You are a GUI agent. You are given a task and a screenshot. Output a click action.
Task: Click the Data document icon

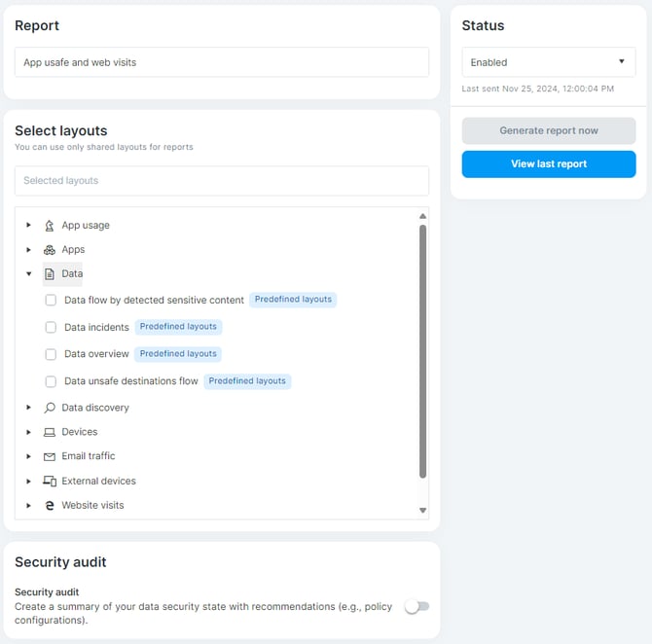50,274
